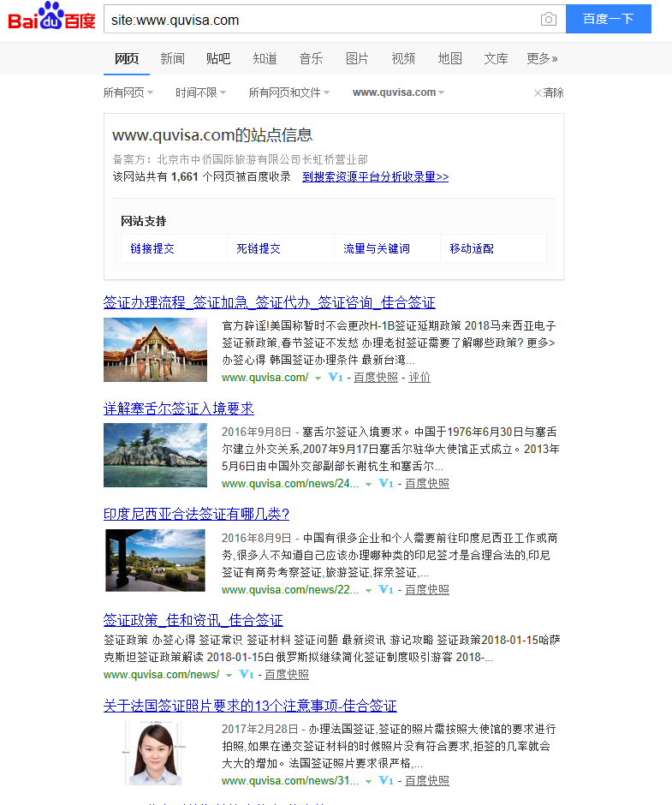The image size is (672, 805).
Task: Click the 链接提交 link
Action: (x=152, y=249)
